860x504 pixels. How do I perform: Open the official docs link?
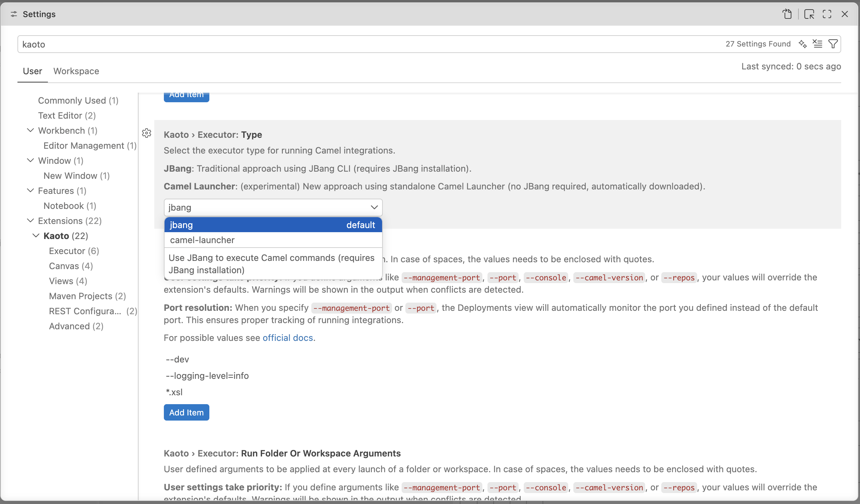(x=288, y=338)
